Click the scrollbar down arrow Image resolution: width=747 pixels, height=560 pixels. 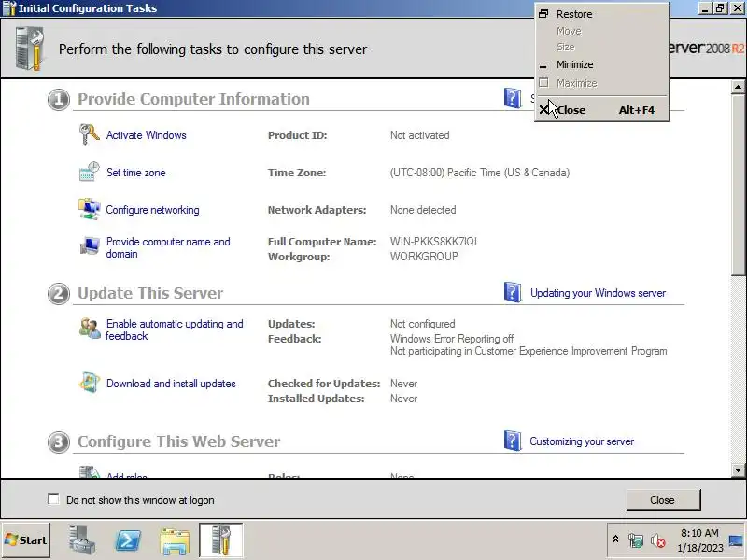pos(738,470)
